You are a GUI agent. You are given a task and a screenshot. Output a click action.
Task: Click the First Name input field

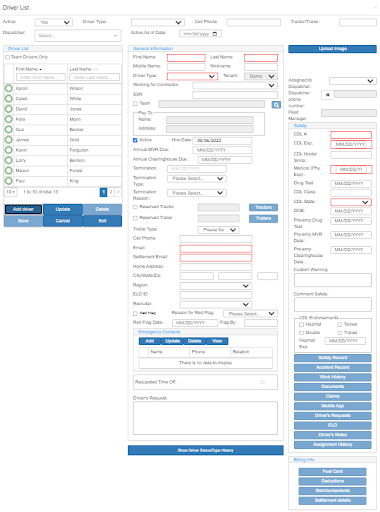[186, 58]
